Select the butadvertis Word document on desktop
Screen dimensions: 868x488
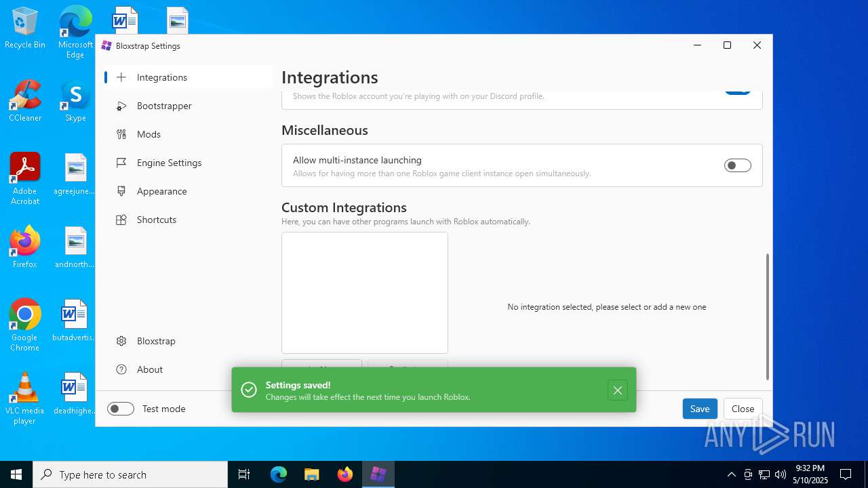pos(75,321)
